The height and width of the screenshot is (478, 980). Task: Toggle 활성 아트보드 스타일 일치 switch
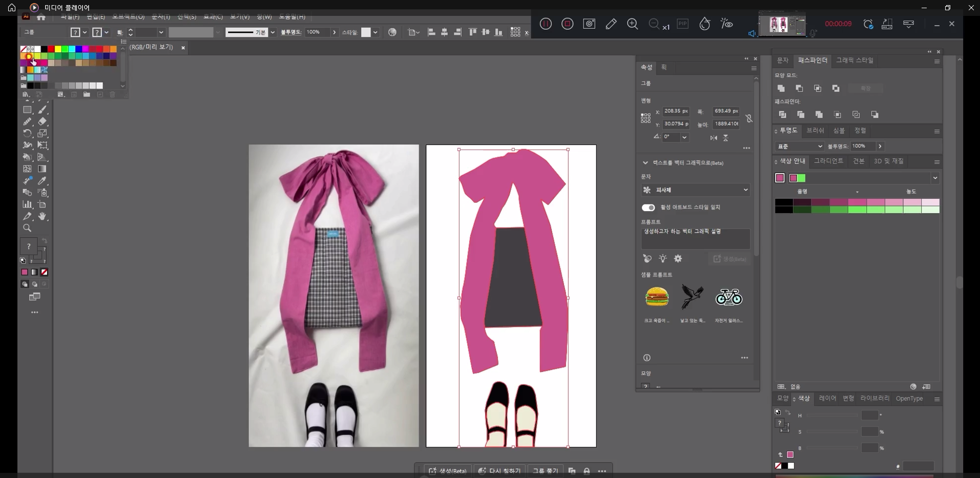point(648,207)
